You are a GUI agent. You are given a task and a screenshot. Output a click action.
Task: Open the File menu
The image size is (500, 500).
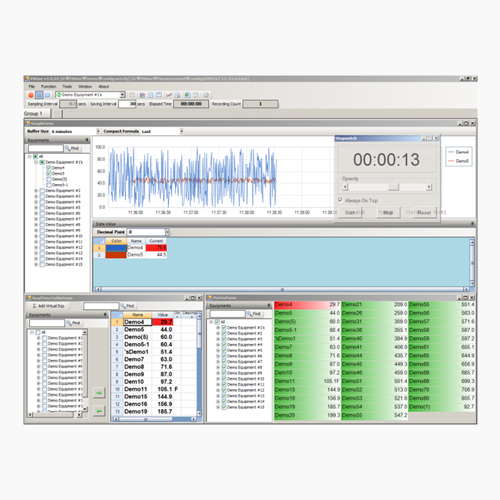click(x=32, y=86)
